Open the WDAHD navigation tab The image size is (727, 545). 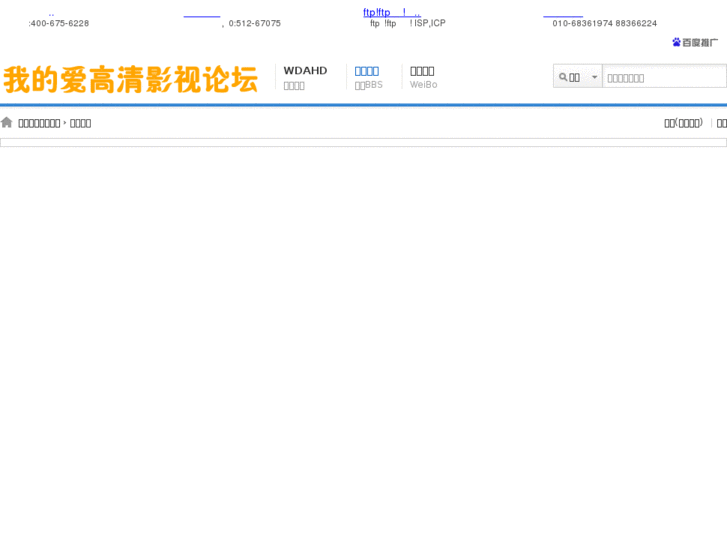tap(305, 77)
